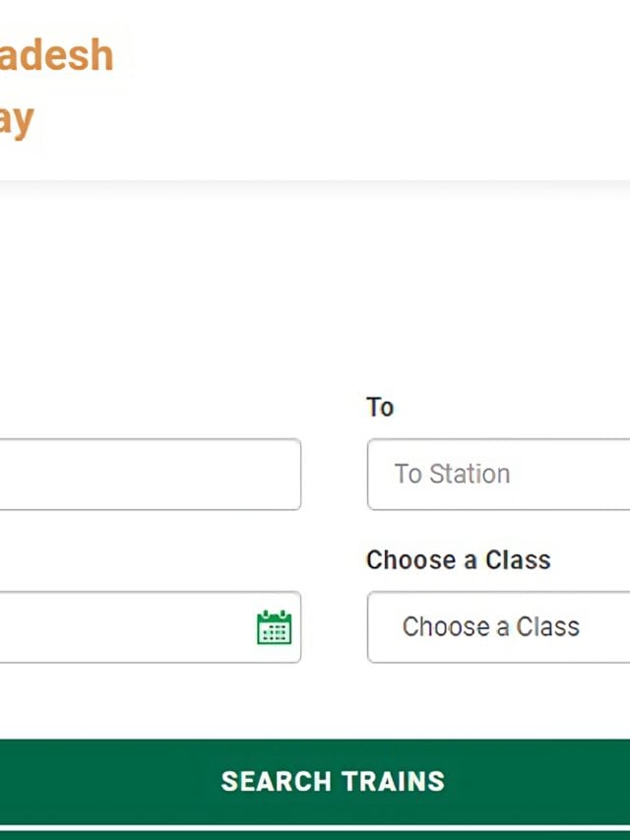Click the word 'SEARCH' in the green button
Screen dimensions: 630x840
coord(277,782)
